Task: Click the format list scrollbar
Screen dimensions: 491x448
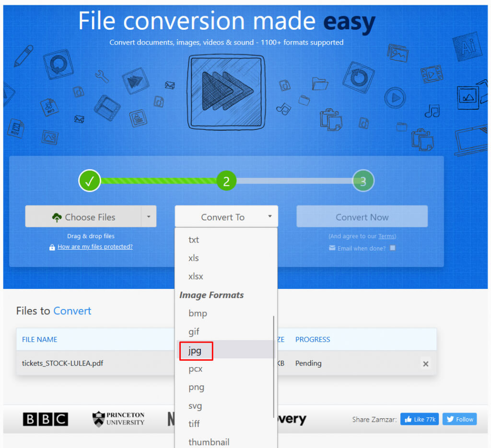Action: (x=274, y=367)
